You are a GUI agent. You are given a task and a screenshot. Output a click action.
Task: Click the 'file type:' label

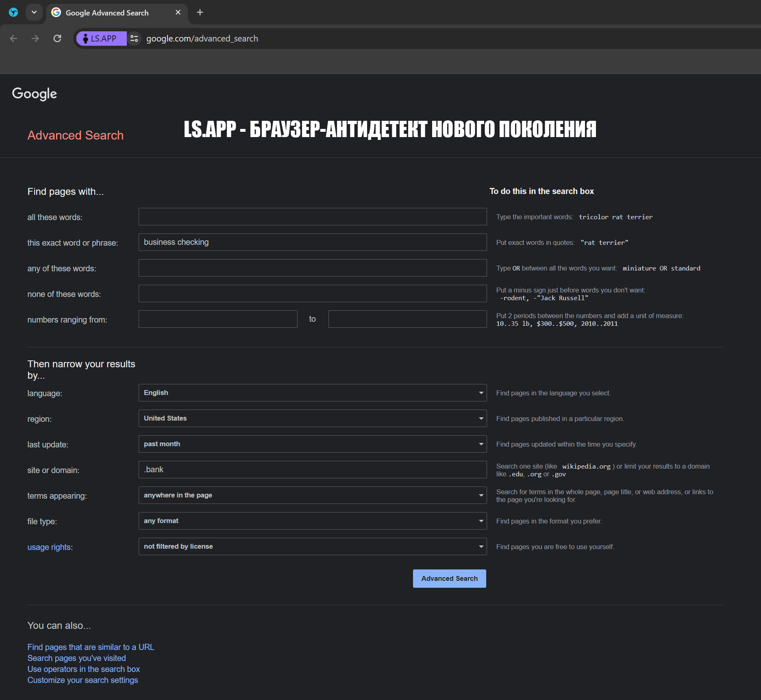pyautogui.click(x=42, y=522)
